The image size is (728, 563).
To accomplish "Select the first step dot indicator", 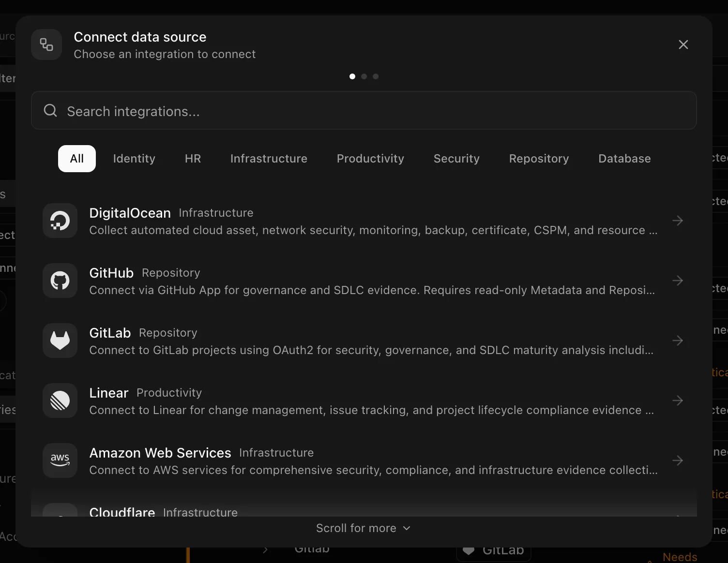I will point(352,76).
